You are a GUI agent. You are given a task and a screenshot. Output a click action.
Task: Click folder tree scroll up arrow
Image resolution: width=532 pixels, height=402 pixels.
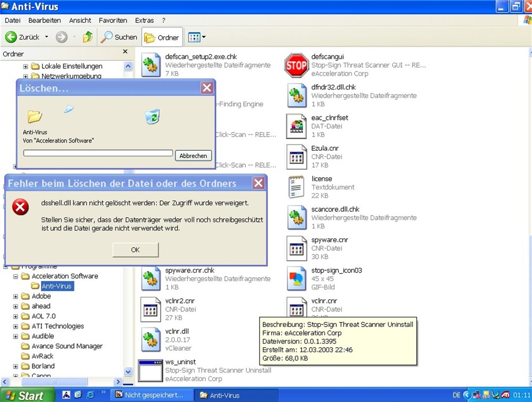tap(128, 66)
